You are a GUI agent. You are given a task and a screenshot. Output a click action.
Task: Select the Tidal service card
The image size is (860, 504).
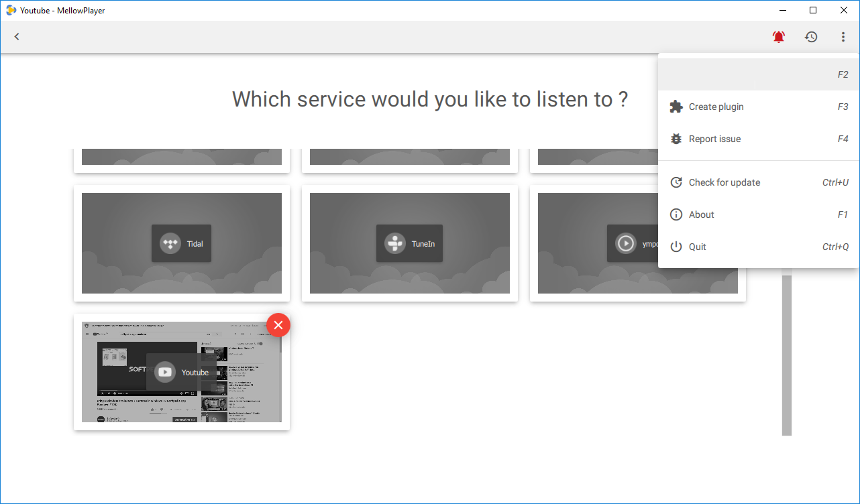pyautogui.click(x=182, y=243)
